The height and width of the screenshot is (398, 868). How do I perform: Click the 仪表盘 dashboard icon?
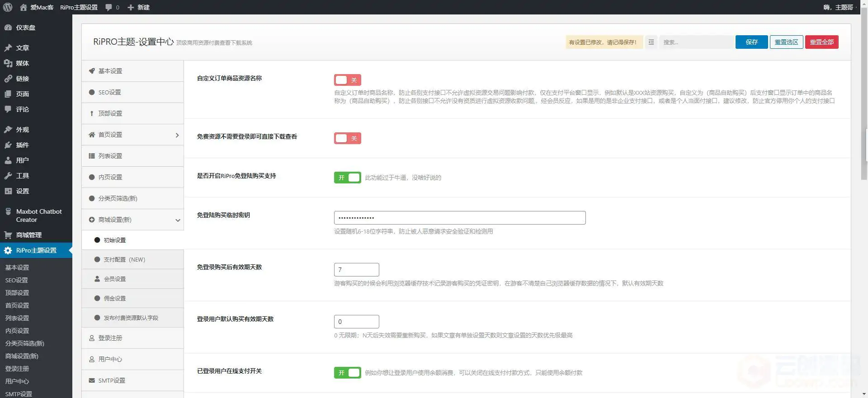click(8, 28)
